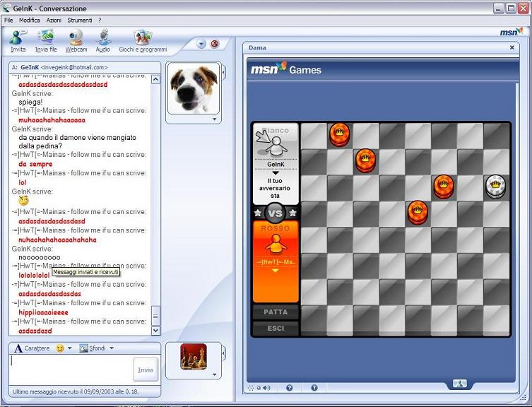Click the game info icon
The width and height of the screenshot is (532, 407).
[x=314, y=388]
